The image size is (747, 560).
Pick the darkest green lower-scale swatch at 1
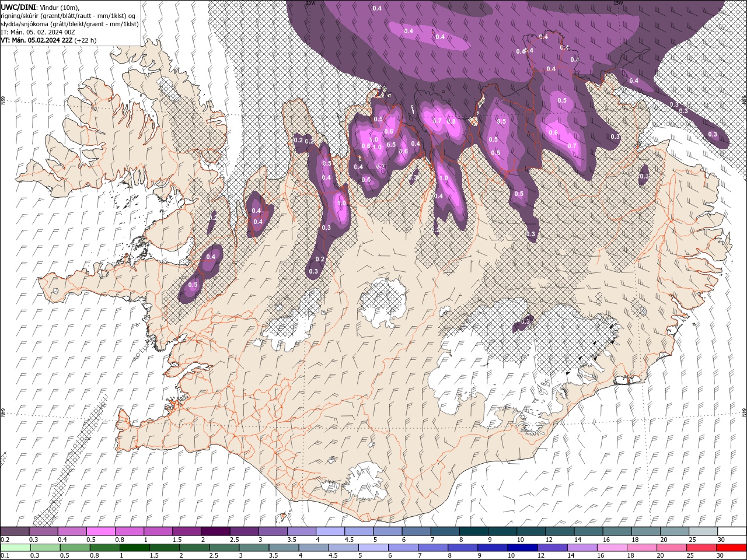pyautogui.click(x=134, y=548)
